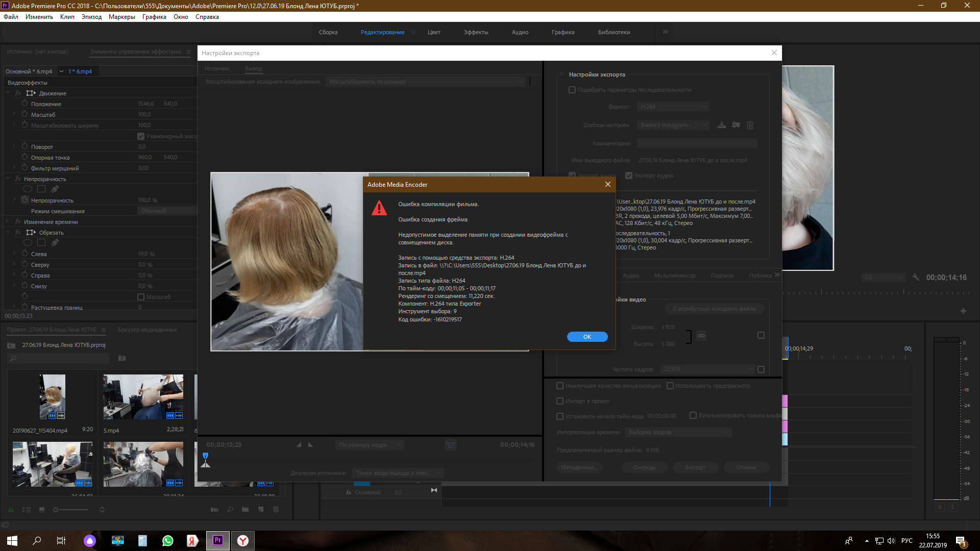Select the opacity pen mask tool
This screenshot has height=551, width=980.
(x=55, y=189)
